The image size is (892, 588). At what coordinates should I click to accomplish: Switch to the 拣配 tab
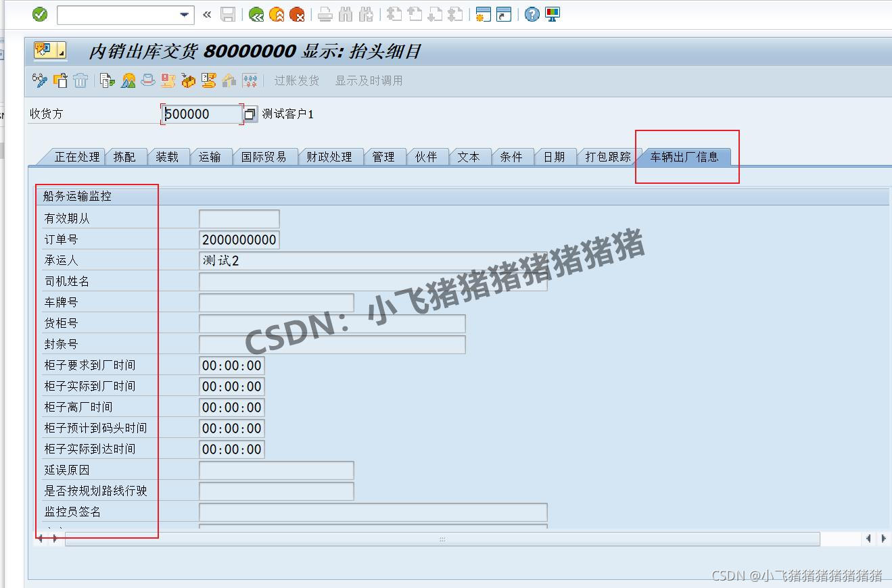click(x=124, y=157)
